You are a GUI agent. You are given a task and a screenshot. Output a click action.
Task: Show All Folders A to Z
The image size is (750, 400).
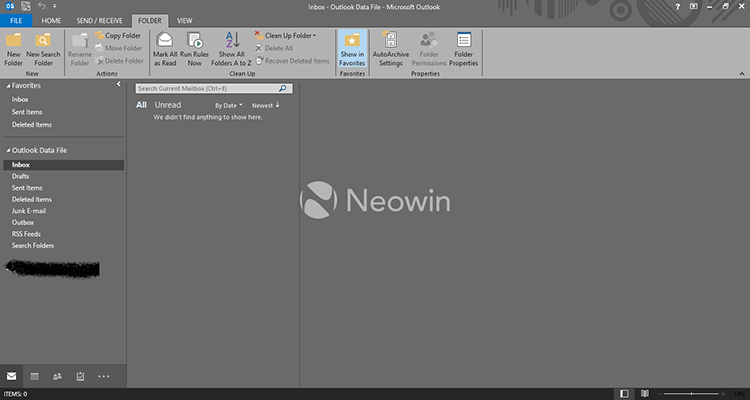pos(232,49)
